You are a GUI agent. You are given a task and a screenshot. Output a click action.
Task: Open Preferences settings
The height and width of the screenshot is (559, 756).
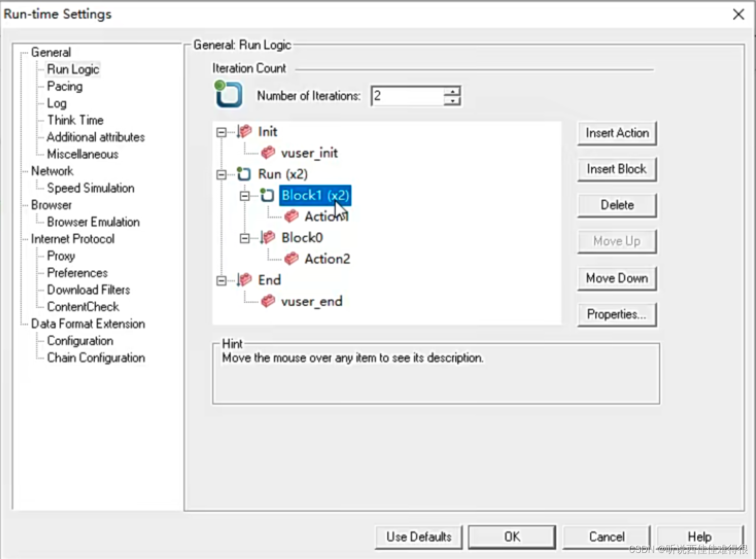pyautogui.click(x=77, y=273)
